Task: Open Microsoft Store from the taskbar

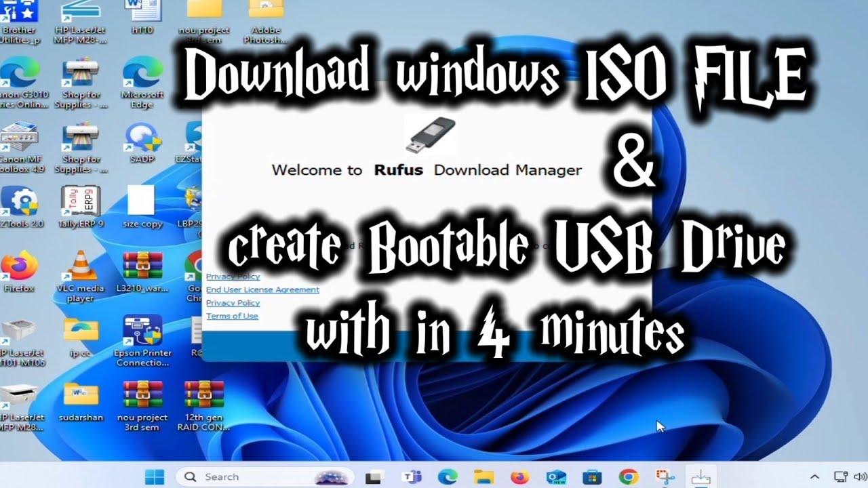Action: coord(592,477)
